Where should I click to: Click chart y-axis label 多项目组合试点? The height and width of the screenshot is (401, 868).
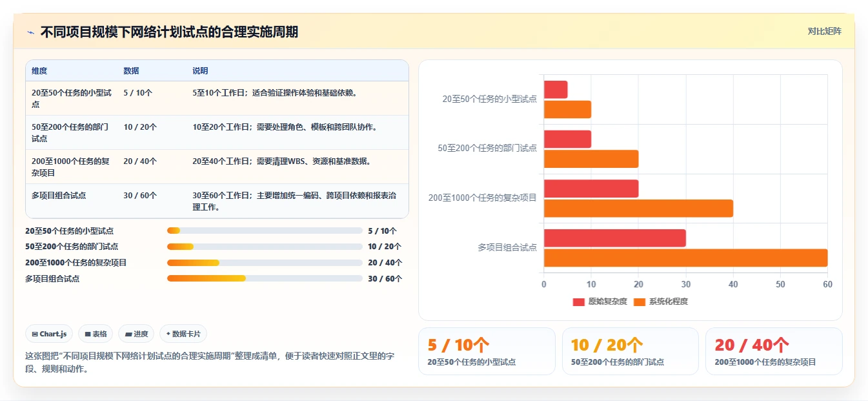coord(507,247)
